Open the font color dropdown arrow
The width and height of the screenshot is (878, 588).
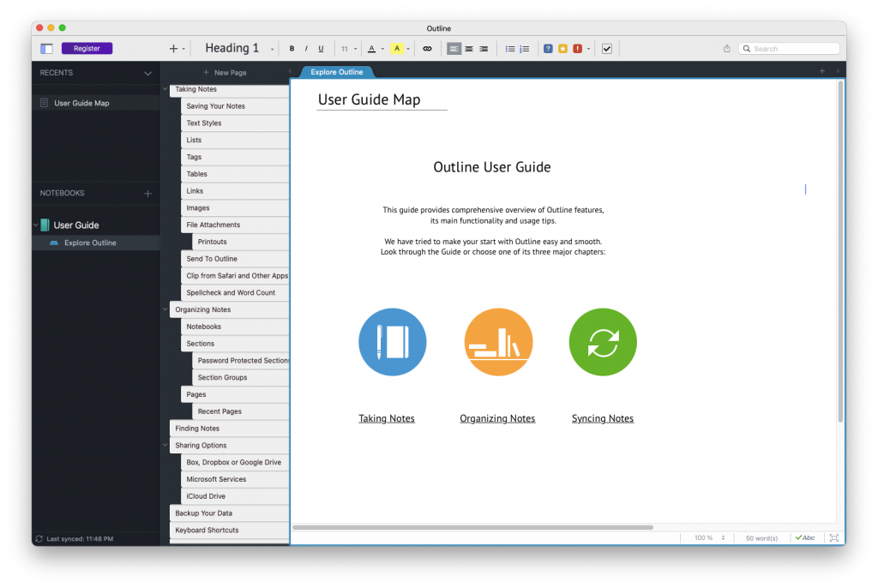click(383, 49)
